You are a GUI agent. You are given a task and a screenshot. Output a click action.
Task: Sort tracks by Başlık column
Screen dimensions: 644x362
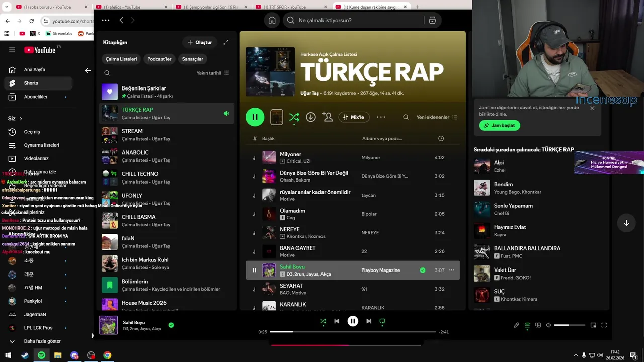268,138
